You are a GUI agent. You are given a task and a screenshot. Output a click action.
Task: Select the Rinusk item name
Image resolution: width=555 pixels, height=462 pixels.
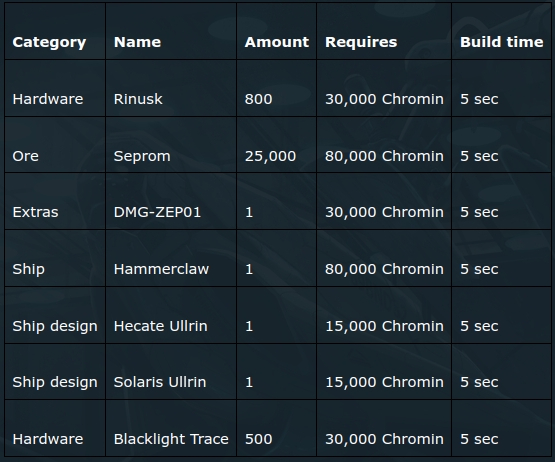click(138, 99)
